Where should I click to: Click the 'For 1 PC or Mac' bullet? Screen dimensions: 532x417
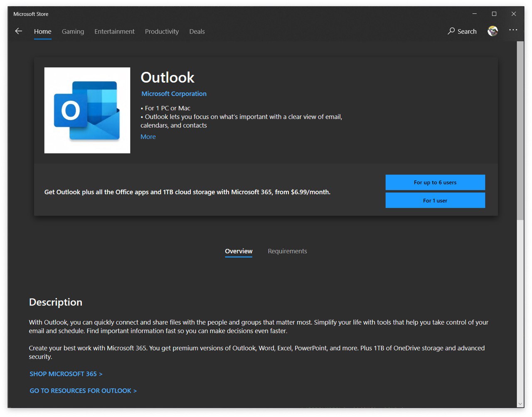pyautogui.click(x=165, y=108)
